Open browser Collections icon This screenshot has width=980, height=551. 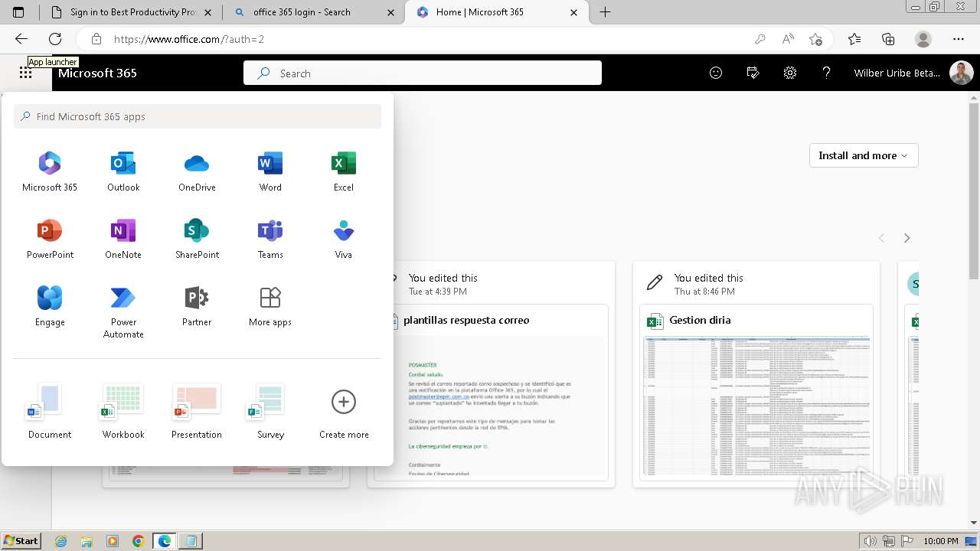pyautogui.click(x=888, y=39)
